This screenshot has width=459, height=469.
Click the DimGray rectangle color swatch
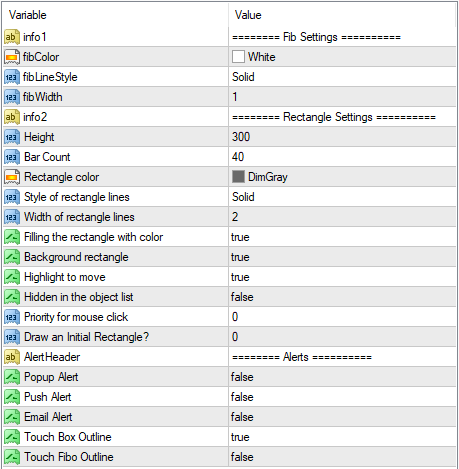(x=238, y=177)
